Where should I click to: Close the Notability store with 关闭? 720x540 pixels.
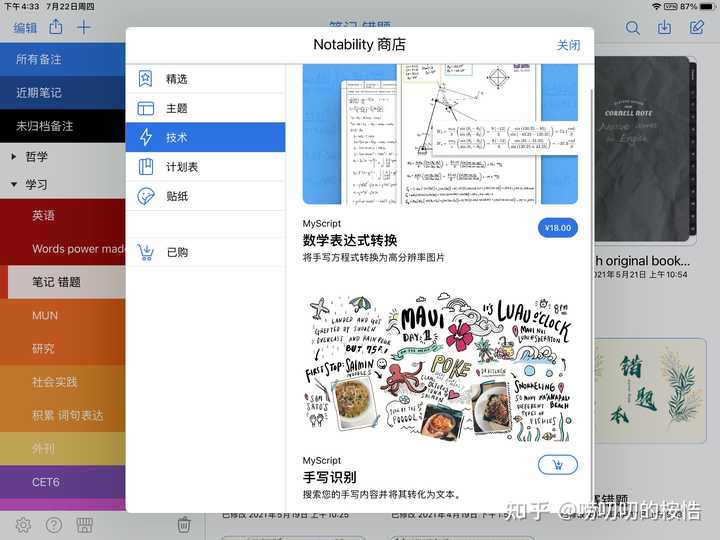(x=568, y=45)
